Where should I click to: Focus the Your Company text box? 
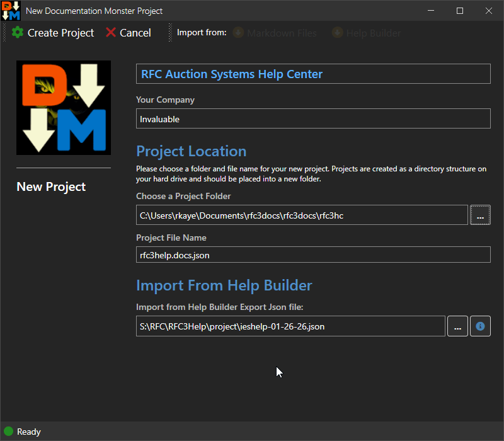pos(313,119)
